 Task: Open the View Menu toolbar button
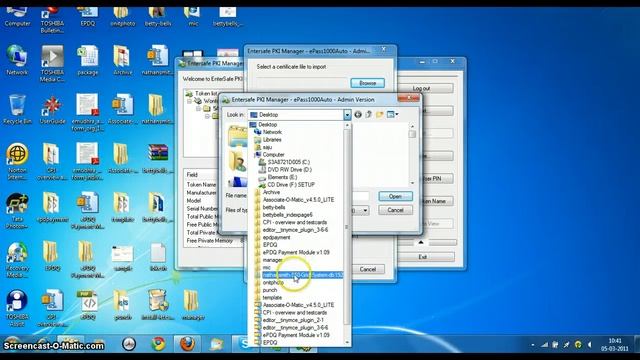[x=392, y=115]
